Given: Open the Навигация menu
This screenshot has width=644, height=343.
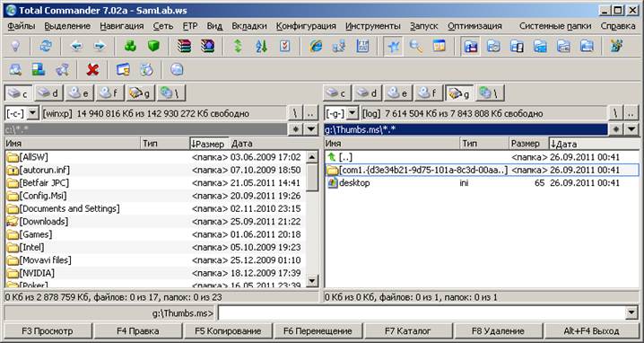Looking at the screenshot, I should [122, 26].
